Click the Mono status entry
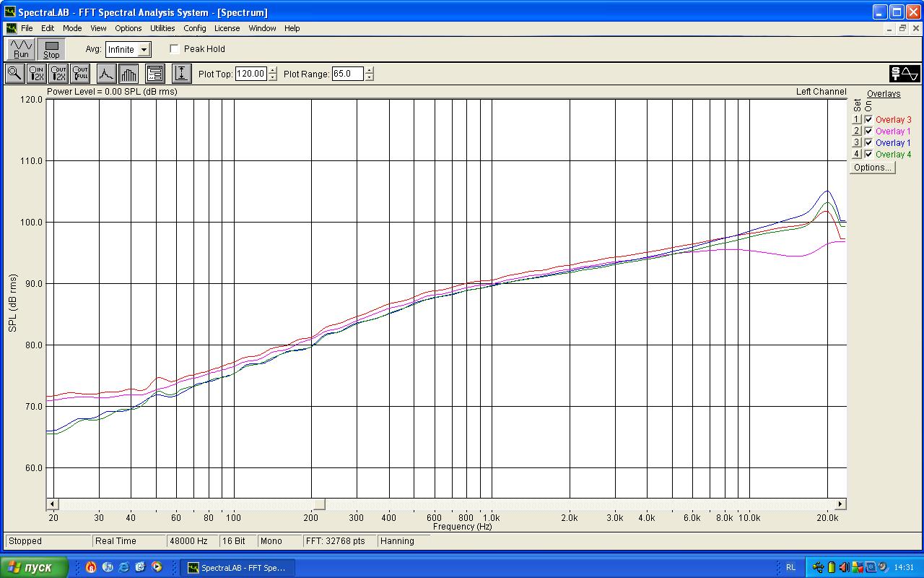Screen dimensions: 924x578 click(x=279, y=541)
